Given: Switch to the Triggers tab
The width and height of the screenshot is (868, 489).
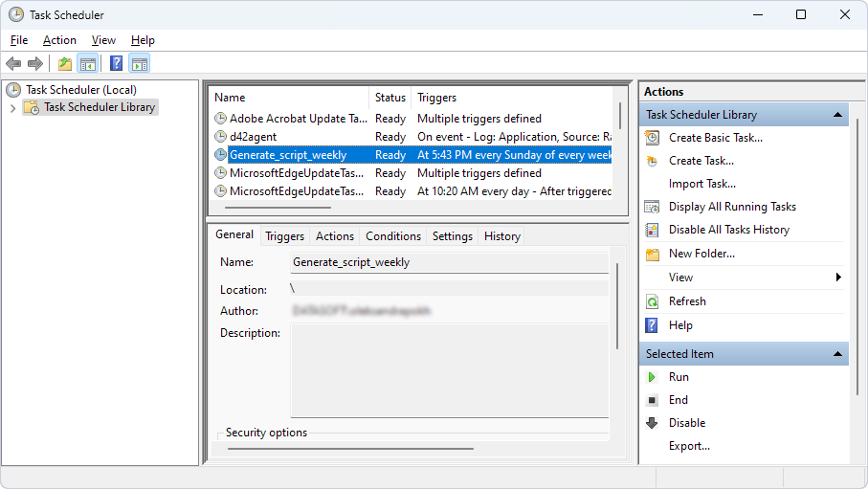Looking at the screenshot, I should (284, 236).
